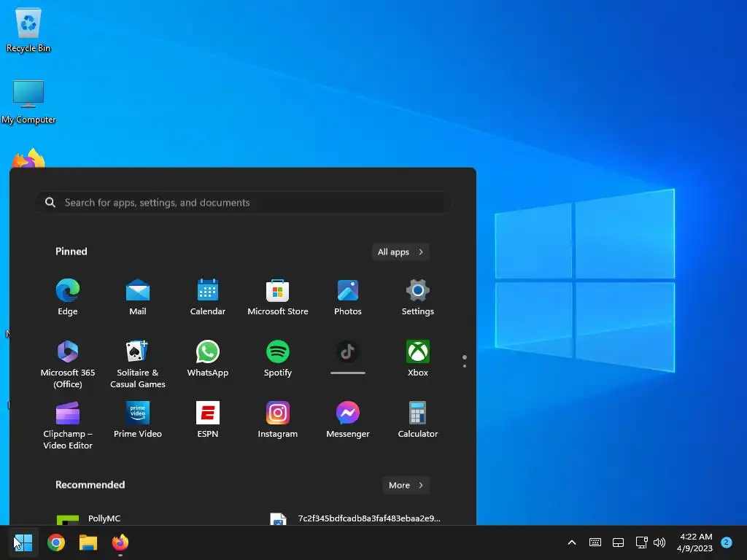
Task: Launch the Calendar app
Action: (208, 297)
